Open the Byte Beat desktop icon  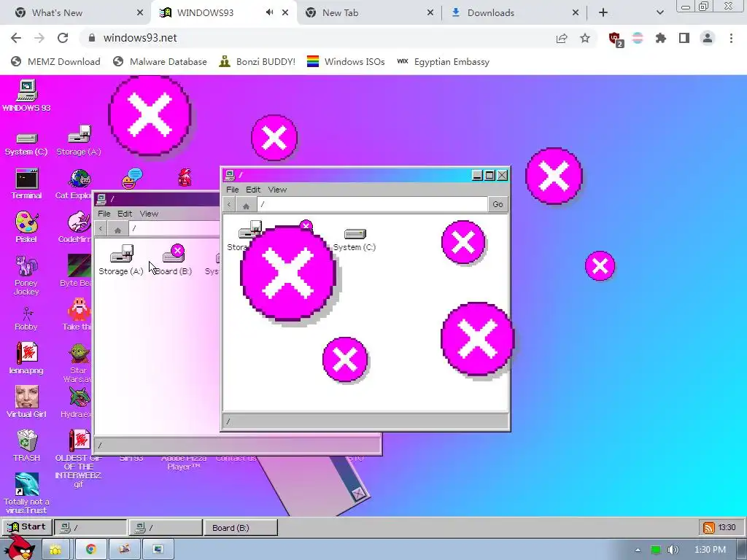79,271
